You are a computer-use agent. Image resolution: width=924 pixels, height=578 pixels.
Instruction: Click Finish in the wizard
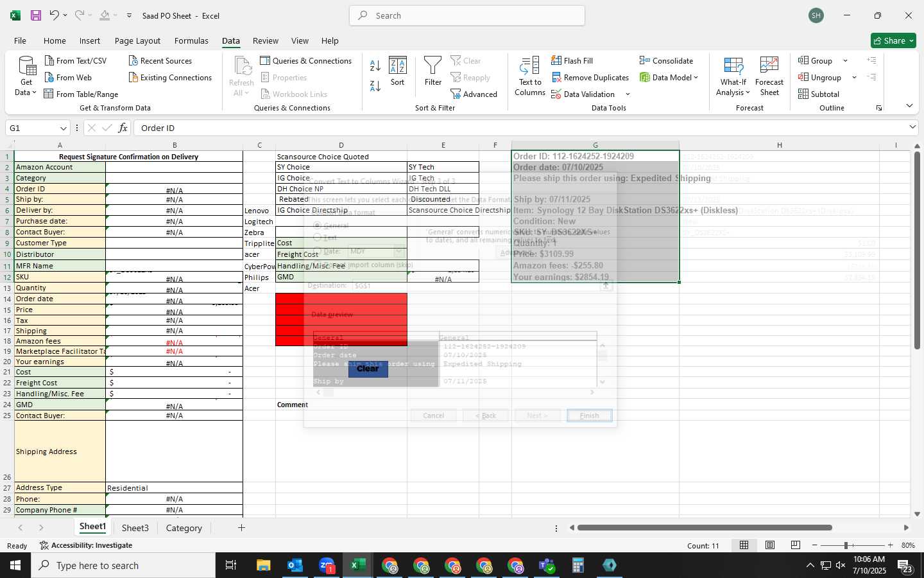(x=590, y=416)
